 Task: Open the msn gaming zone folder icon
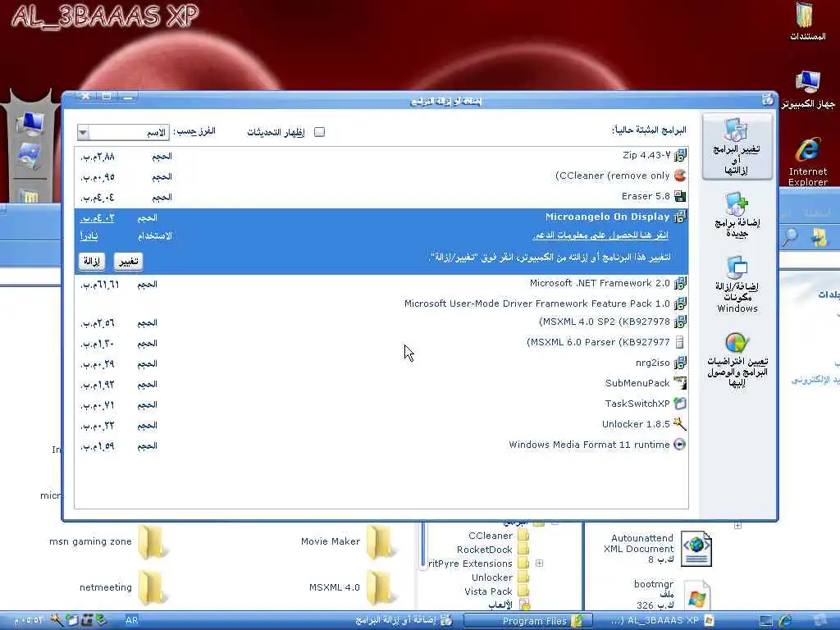click(153, 542)
